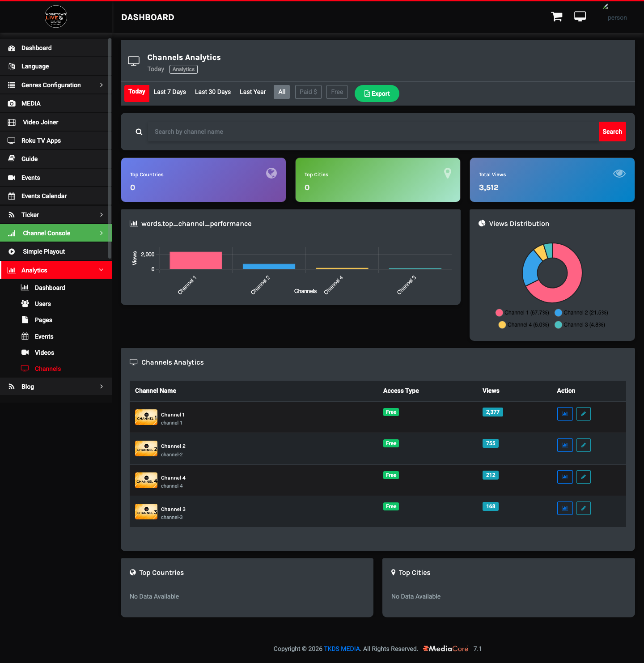Screen dimensions: 644x663
Task: Click the green Export button
Action: [x=377, y=93]
